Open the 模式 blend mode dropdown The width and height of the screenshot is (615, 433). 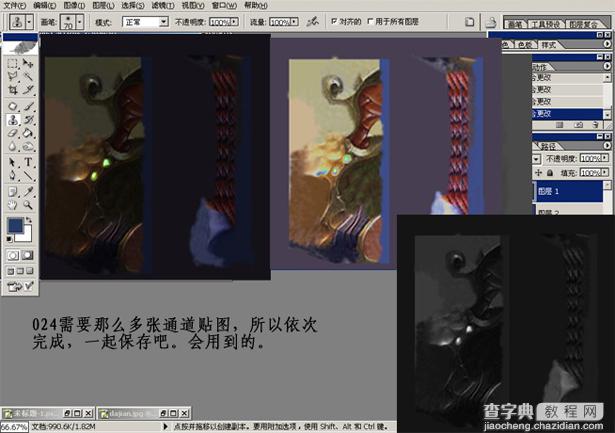pos(164,22)
